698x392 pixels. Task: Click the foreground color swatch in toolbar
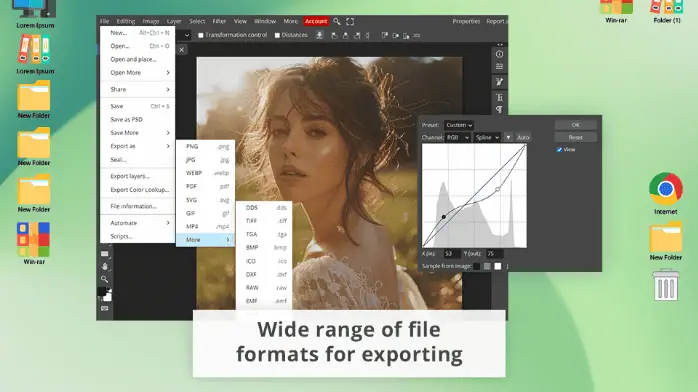[102, 292]
